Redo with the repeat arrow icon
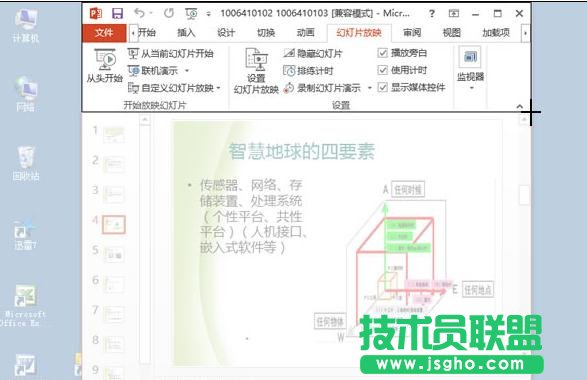587x380 pixels. click(x=169, y=13)
